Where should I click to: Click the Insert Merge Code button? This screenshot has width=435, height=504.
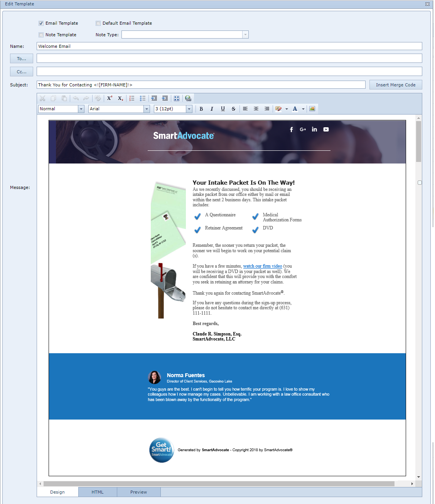[x=396, y=85]
